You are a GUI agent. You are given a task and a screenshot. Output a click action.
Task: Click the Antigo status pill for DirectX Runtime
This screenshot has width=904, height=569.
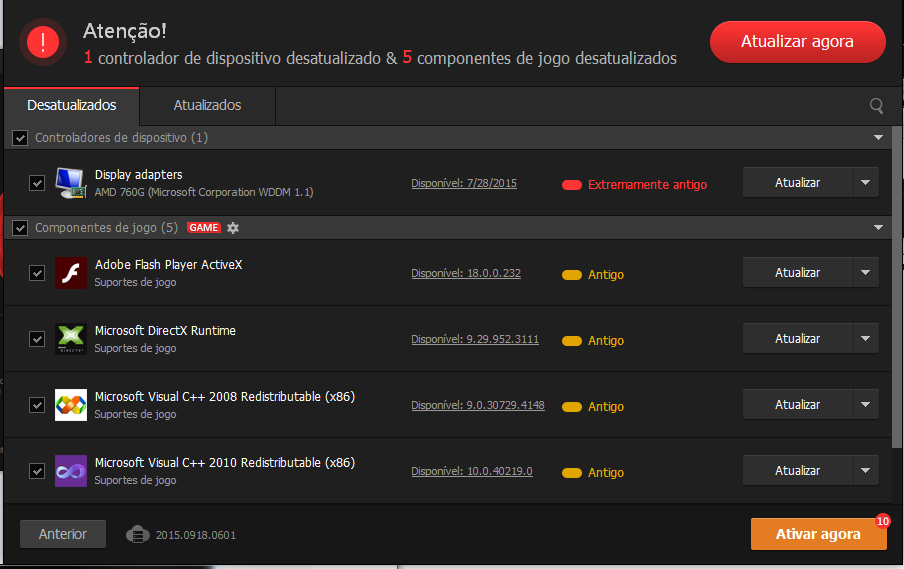[572, 341]
